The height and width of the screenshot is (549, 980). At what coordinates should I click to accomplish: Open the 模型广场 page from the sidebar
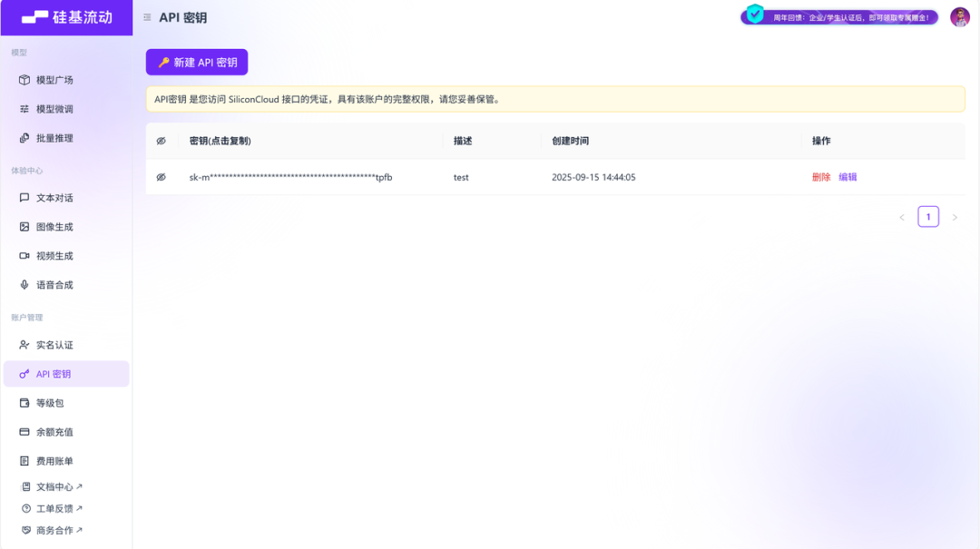[x=54, y=79]
